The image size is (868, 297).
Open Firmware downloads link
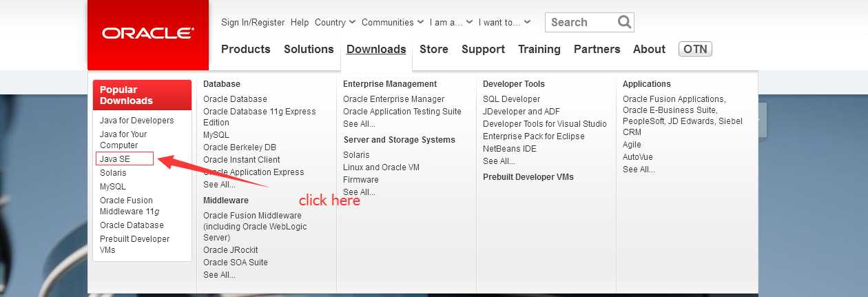pyautogui.click(x=361, y=180)
